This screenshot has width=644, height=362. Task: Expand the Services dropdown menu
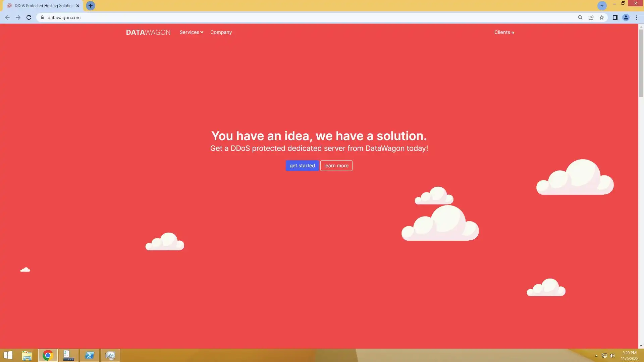pos(191,32)
